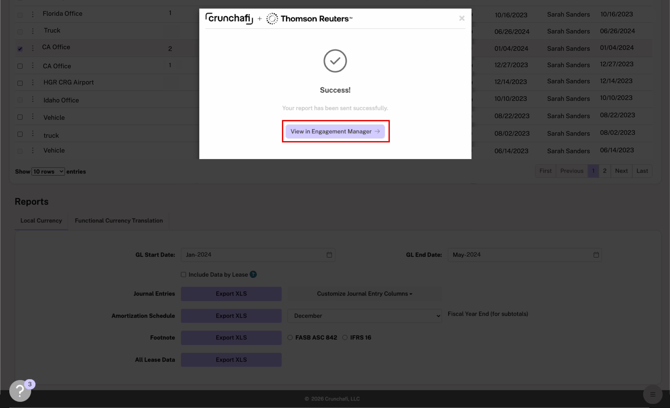The height and width of the screenshot is (408, 670).
Task: Toggle checkbox for lowercase truck row
Action: point(20,134)
